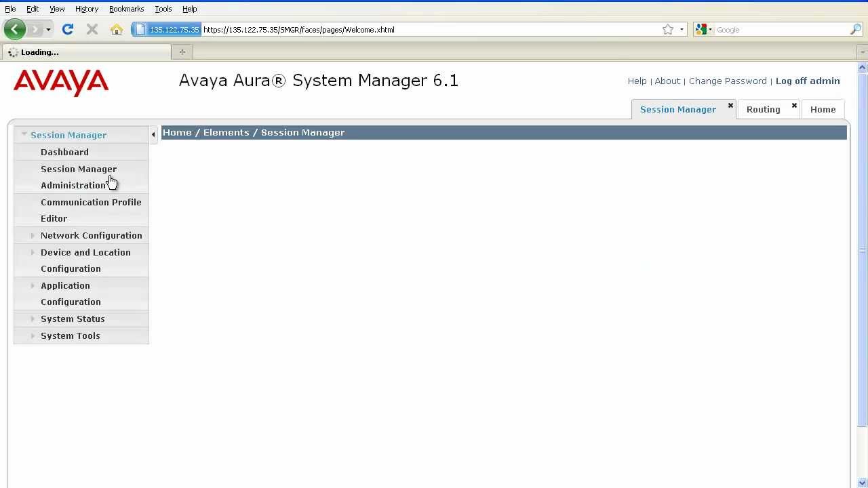Screen dimensions: 868x488
Task: Stop page loading with the X icon
Action: click(92, 29)
